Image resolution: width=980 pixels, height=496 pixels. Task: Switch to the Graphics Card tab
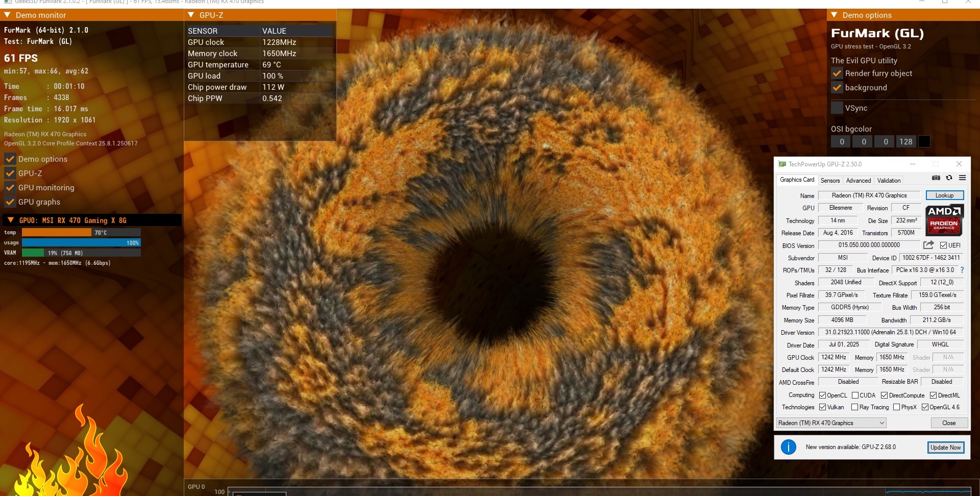[x=797, y=180]
